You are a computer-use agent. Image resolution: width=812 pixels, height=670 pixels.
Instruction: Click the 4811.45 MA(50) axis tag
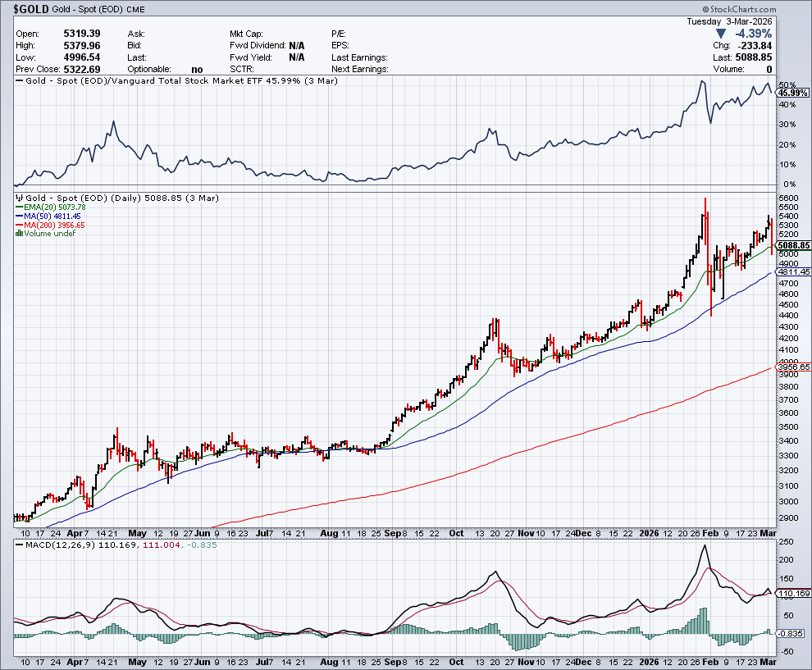[x=794, y=271]
